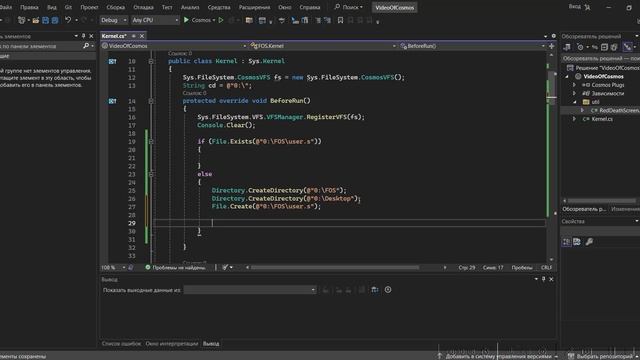Open the Any CPU platform dropdown
Viewport: 640px width, 360px height.
(155, 20)
